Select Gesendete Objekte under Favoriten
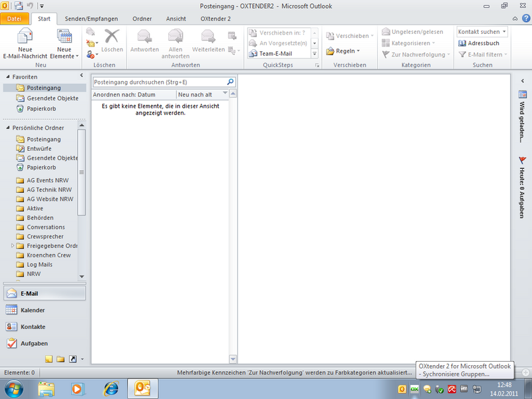Image resolution: width=532 pixels, height=399 pixels. tap(45, 98)
